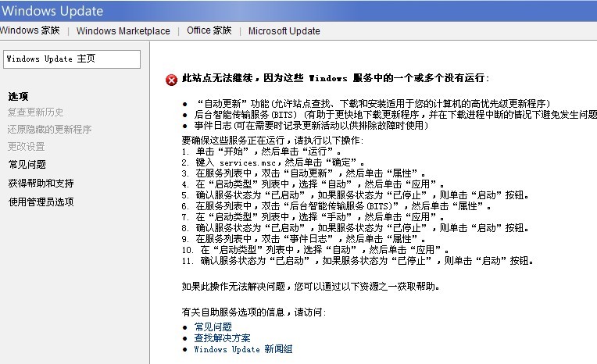The width and height of the screenshot is (597, 364).
Task: Click the red error icon beside the heading
Action: click(x=171, y=80)
